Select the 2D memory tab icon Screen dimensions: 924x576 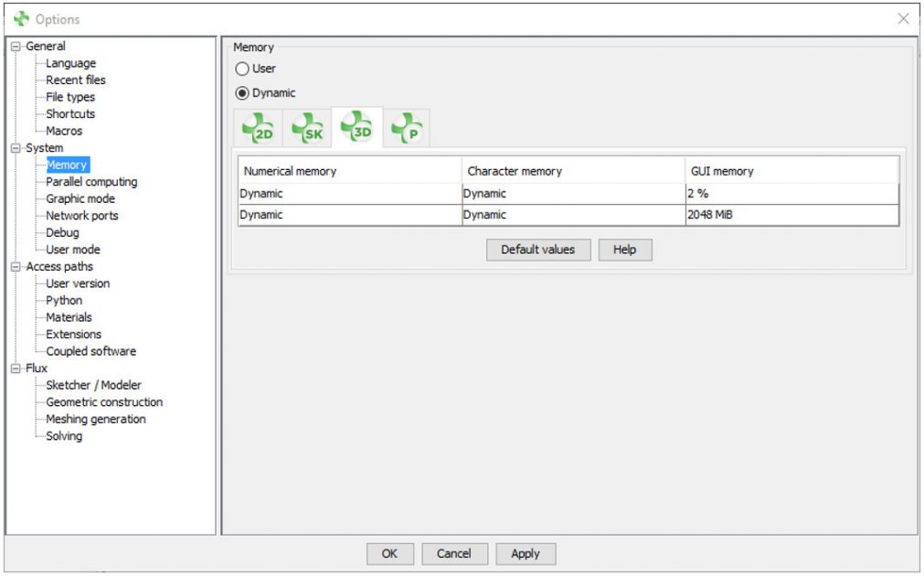coord(258,129)
